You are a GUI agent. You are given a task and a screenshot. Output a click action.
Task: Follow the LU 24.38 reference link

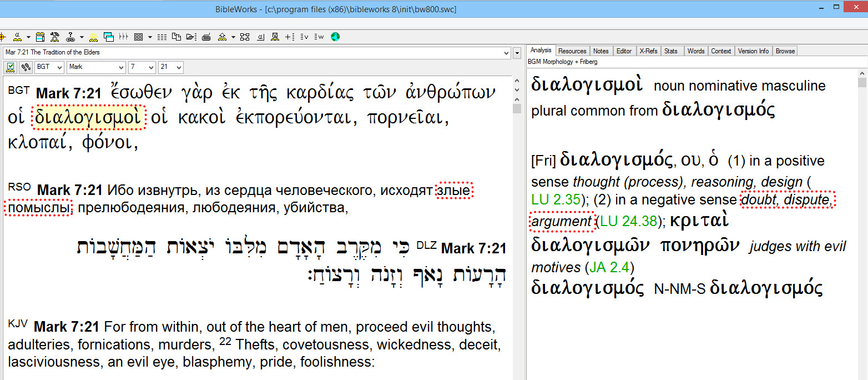pyautogui.click(x=628, y=221)
